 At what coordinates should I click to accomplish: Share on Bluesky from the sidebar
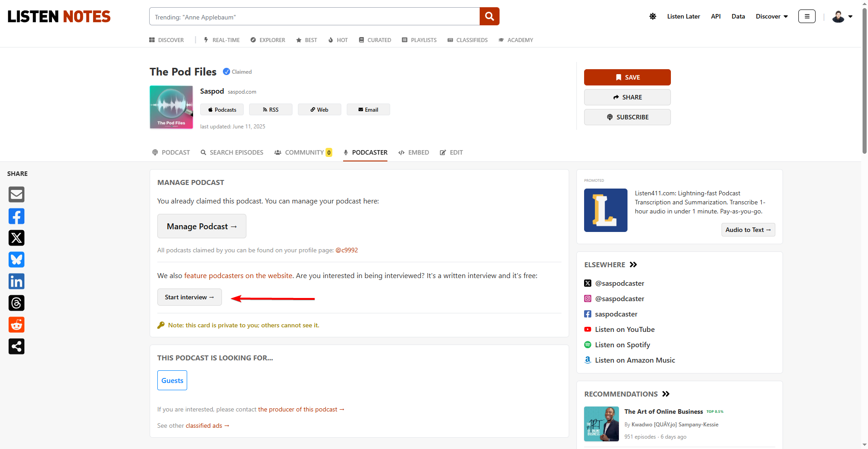(17, 260)
